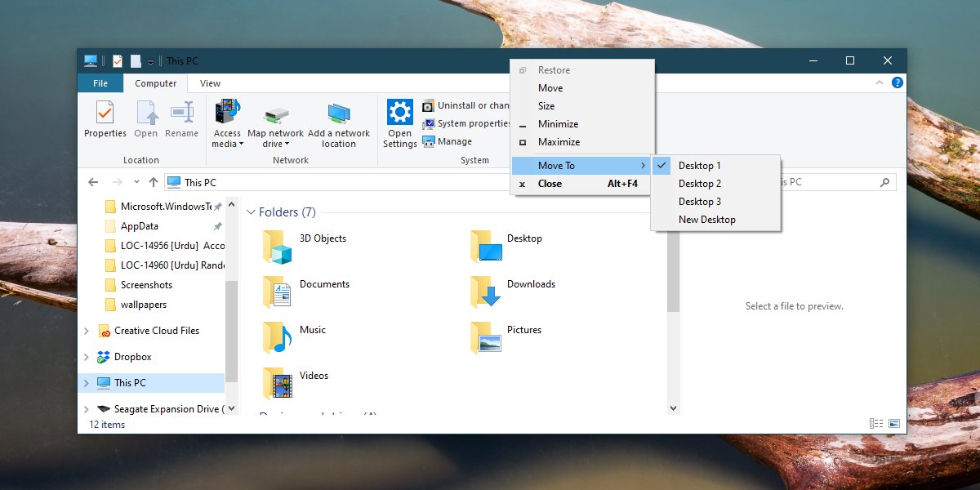Expand the Dropbox tree item

coord(86,356)
